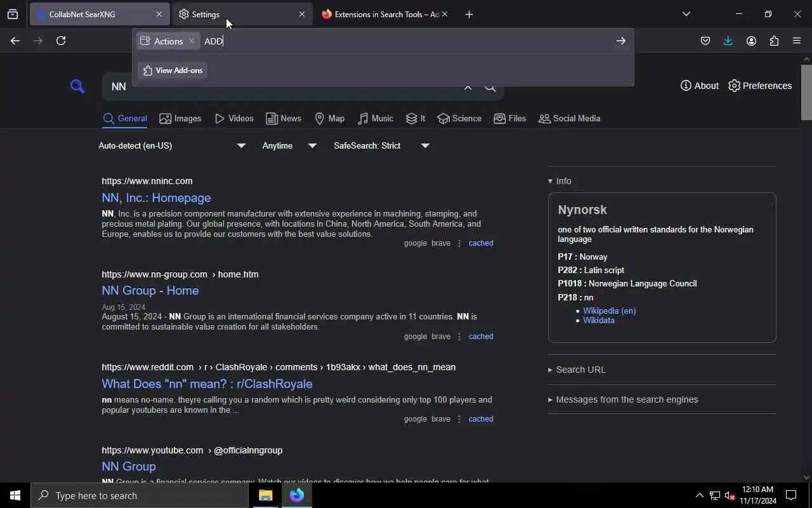Viewport: 812px width, 508px height.
Task: Save page to Pocket
Action: [x=705, y=41]
